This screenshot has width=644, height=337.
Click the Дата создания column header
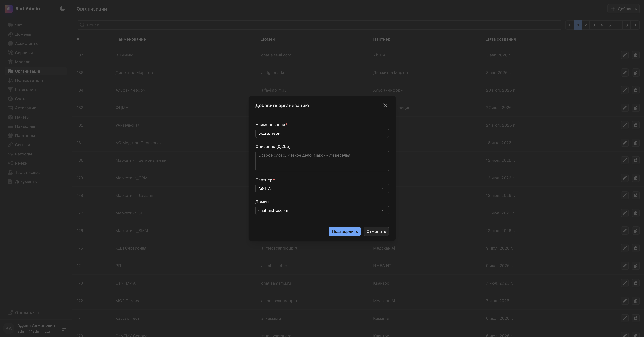coord(501,39)
